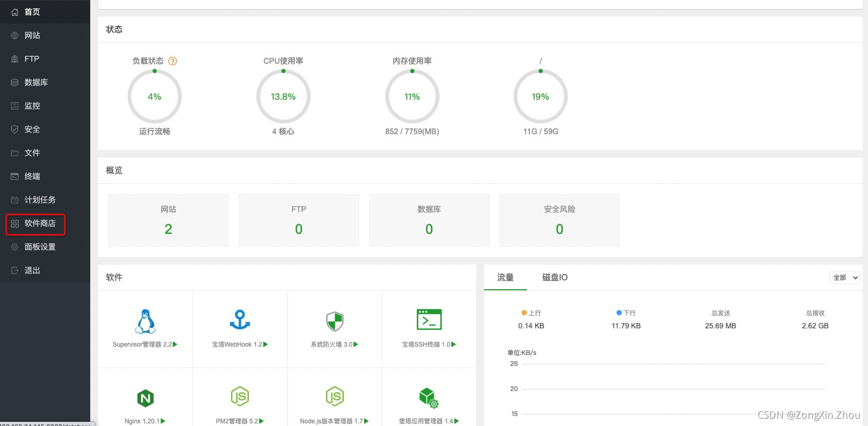Click the Nginx hexagon icon
Image resolution: width=868 pixels, height=426 pixels.
pyautogui.click(x=146, y=398)
